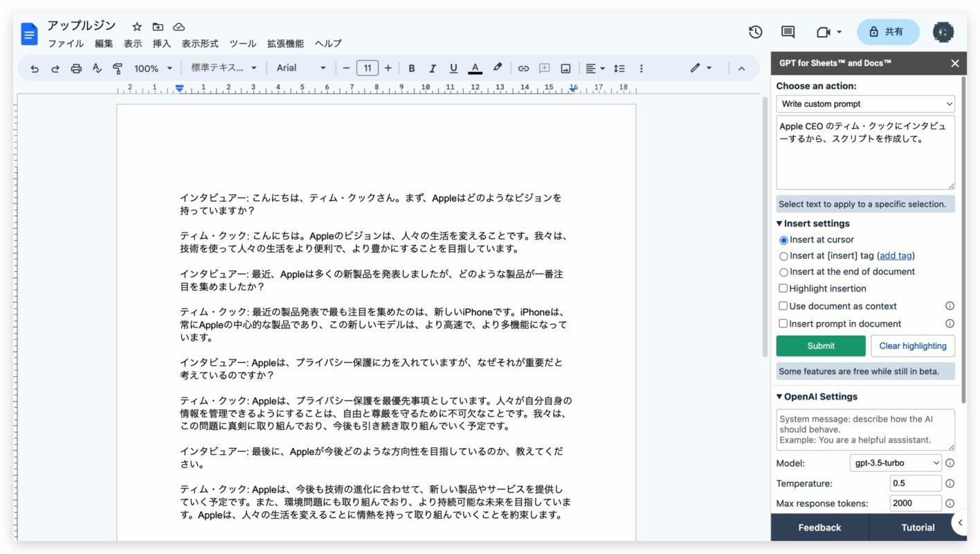Close the GPT for Sheets and Docs panel
The height and width of the screenshot is (554, 980).
(x=955, y=63)
